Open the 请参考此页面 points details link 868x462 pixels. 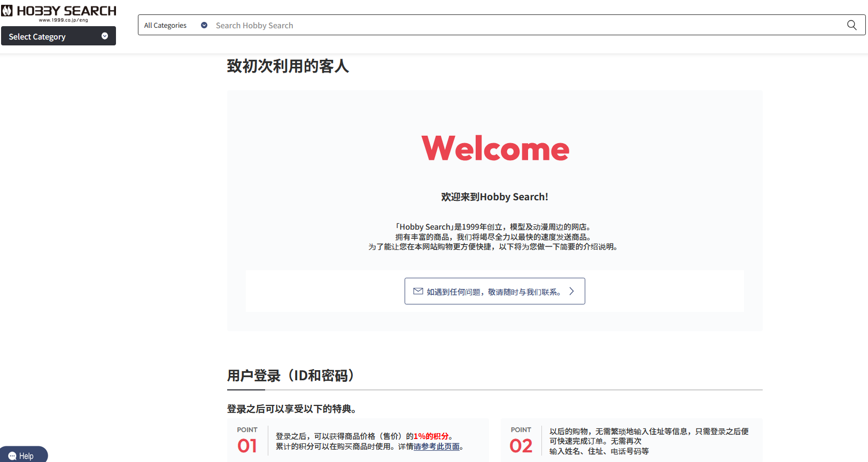point(437,447)
